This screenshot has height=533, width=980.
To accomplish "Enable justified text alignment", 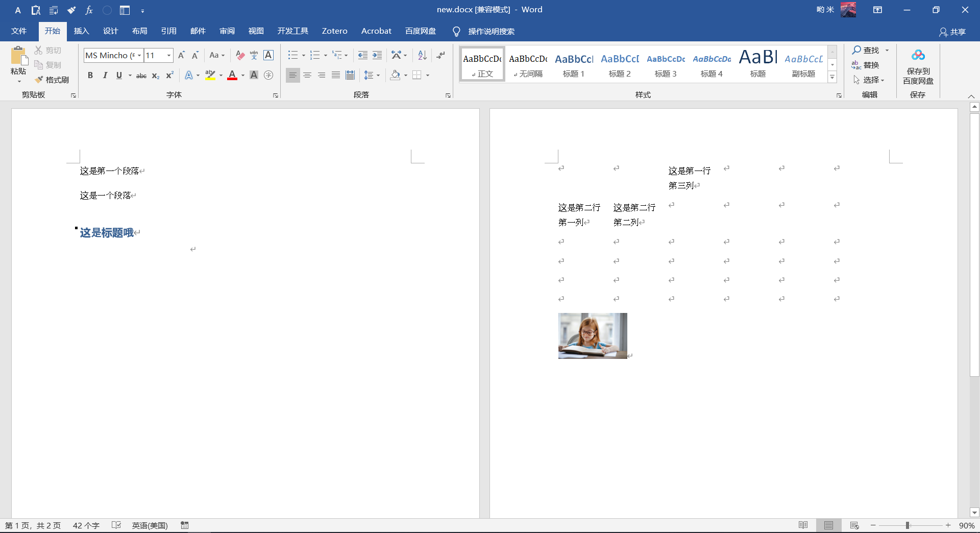I will (x=335, y=75).
